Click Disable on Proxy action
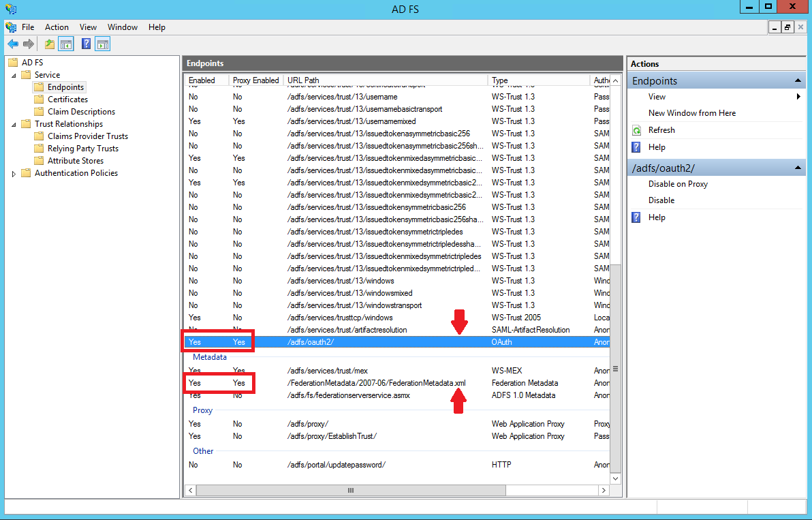The height and width of the screenshot is (520, 812). [x=678, y=184]
